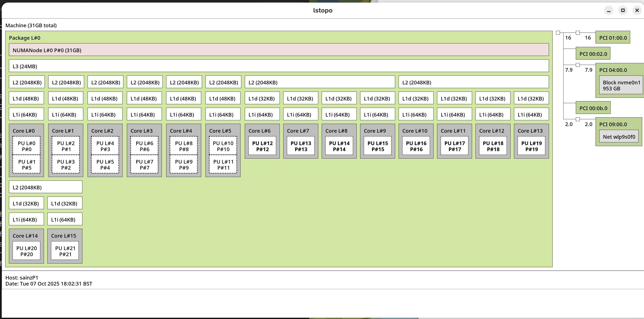Click the root bridge square beside Package
Image resolution: width=644 pixels, height=319 pixels.
(x=558, y=33)
